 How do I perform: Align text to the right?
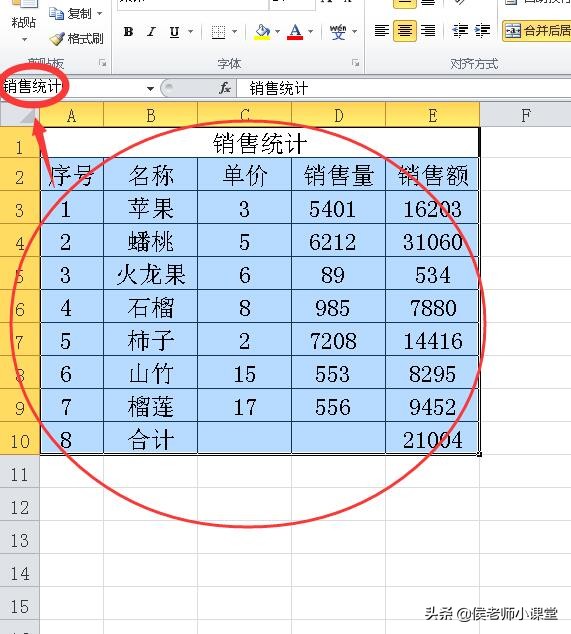click(428, 31)
